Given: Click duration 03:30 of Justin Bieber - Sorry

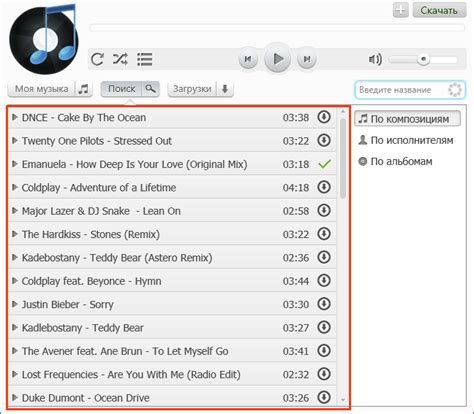Looking at the screenshot, I should (x=296, y=304).
